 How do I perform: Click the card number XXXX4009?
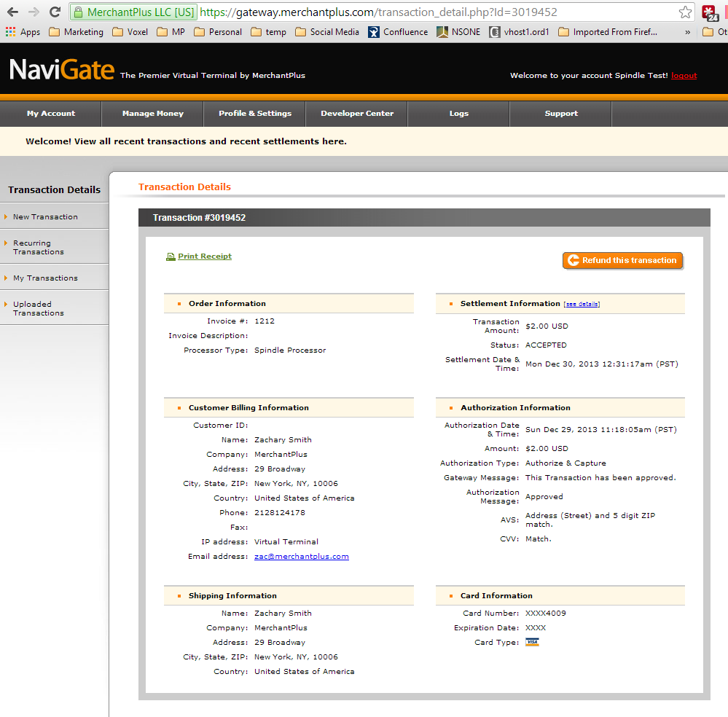(546, 613)
